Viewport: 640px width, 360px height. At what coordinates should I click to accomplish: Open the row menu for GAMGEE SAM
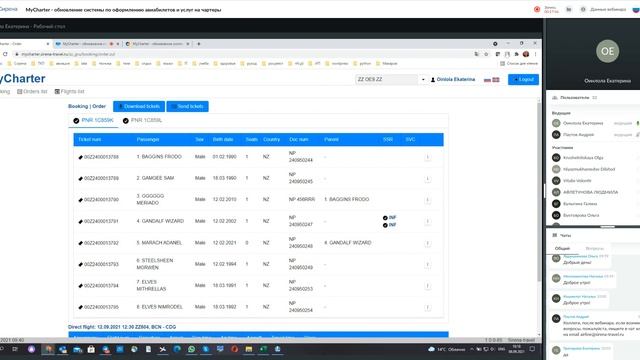point(427,179)
